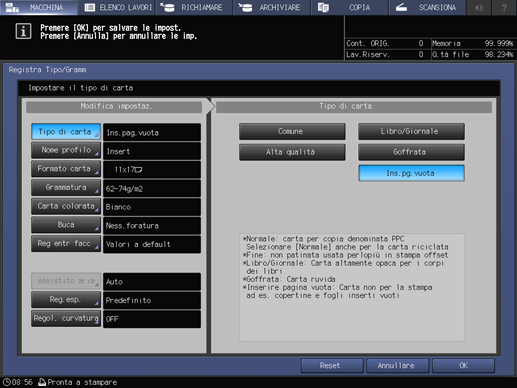Click the Auto air assist value

152,282
